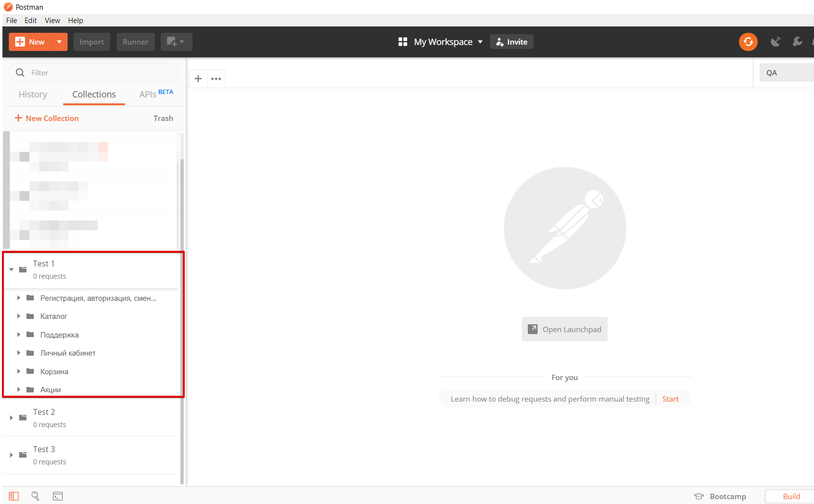Click the Корзина folder icon
Viewport: 814px width, 504px height.
30,371
